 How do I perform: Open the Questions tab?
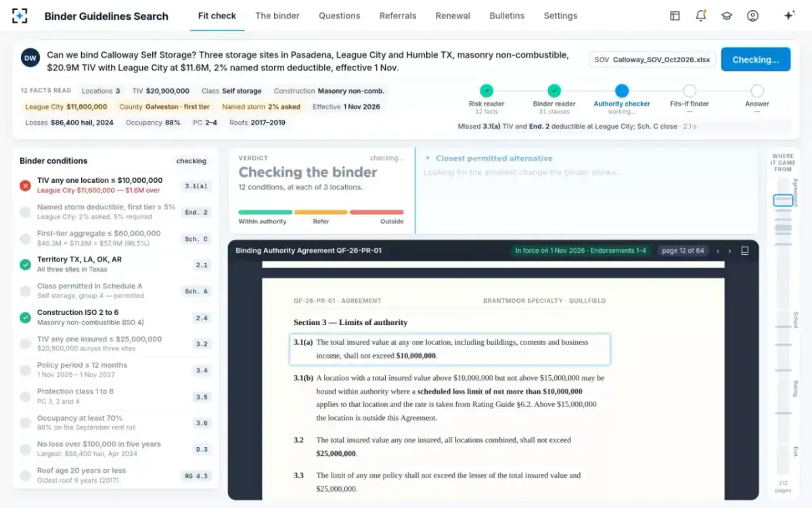340,16
